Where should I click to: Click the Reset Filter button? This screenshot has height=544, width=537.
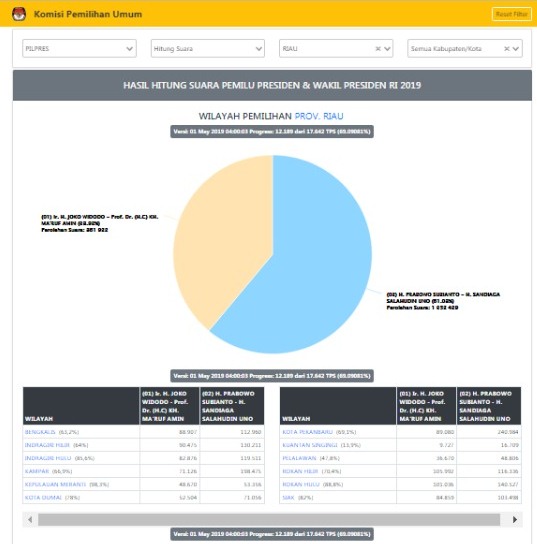click(x=512, y=14)
